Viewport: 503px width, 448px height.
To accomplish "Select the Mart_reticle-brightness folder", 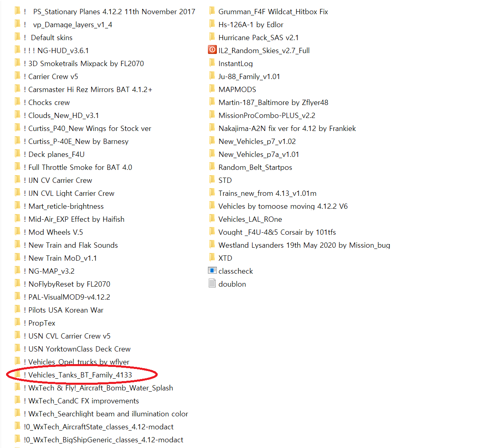I will tap(64, 206).
